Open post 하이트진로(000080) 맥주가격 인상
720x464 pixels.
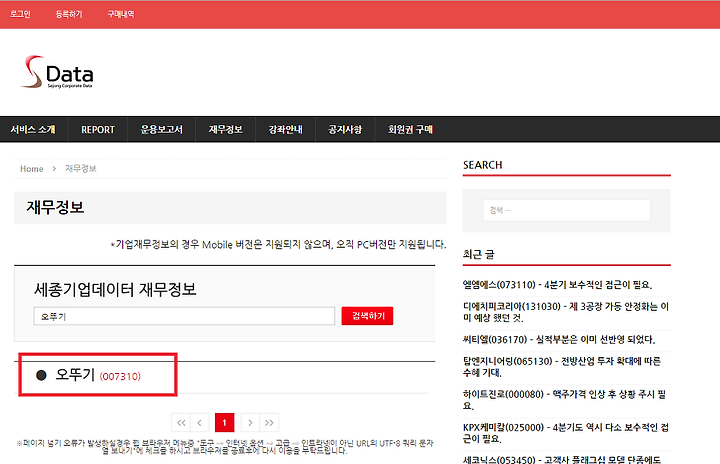pos(564,400)
